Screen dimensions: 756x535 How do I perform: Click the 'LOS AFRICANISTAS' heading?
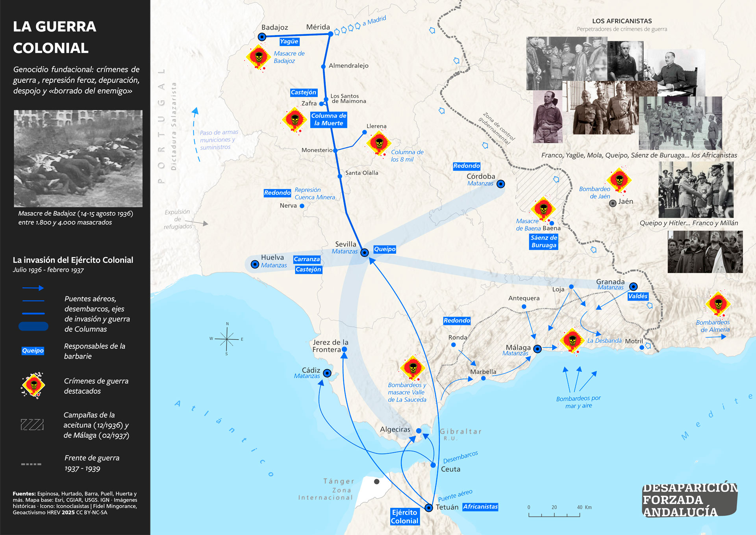pyautogui.click(x=622, y=21)
